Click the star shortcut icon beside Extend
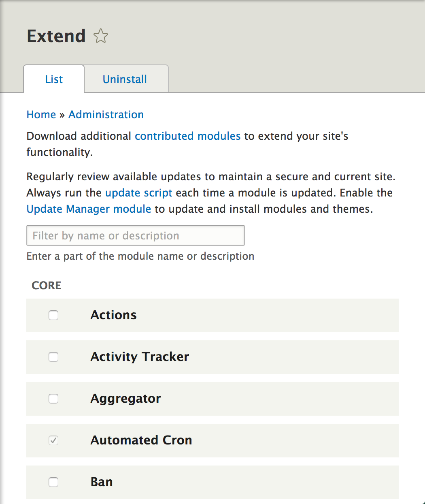 click(101, 36)
